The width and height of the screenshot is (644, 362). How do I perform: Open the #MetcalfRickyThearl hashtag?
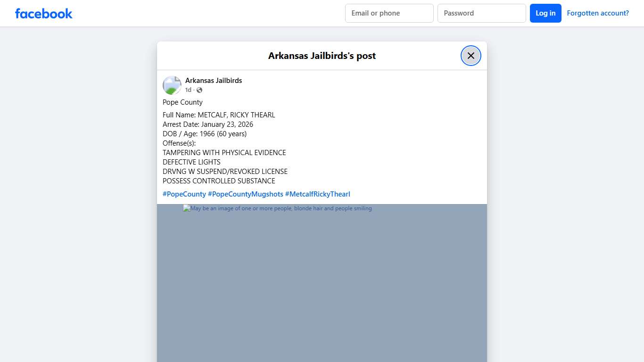tap(317, 194)
